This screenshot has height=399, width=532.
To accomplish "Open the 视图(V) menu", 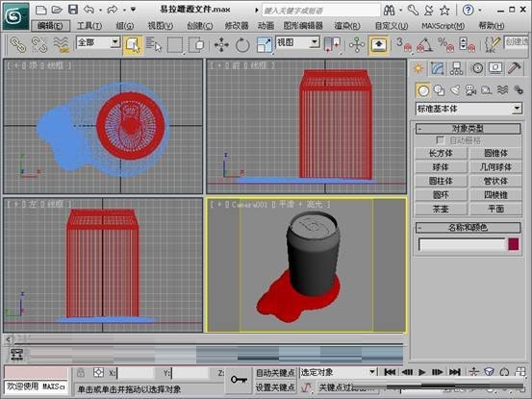I will point(160,26).
